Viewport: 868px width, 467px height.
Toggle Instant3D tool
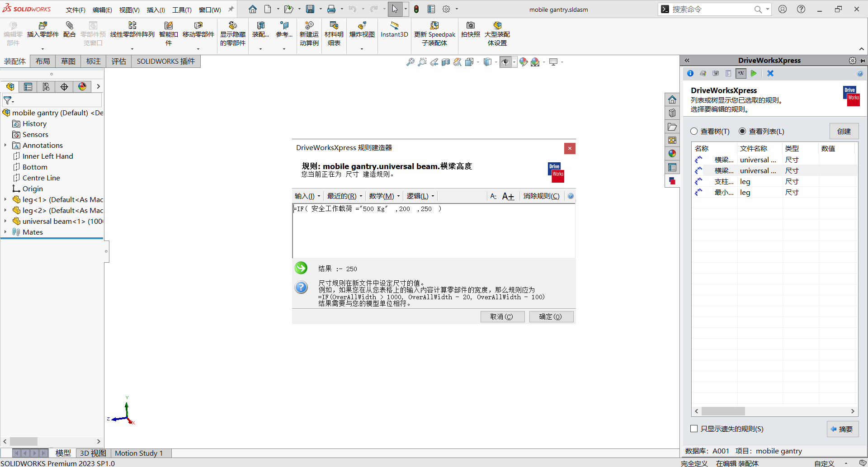394,30
